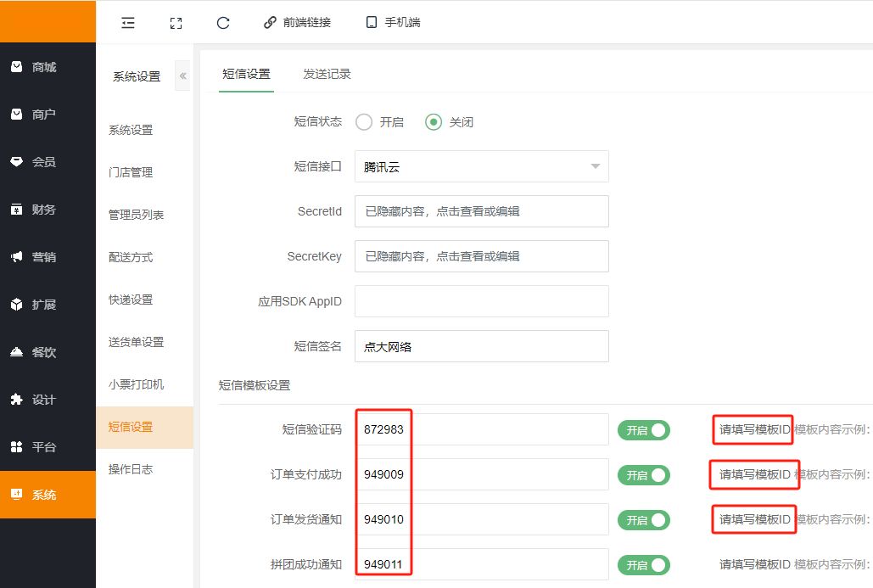The width and height of the screenshot is (873, 588).
Task: Click the SecretId hidden content field
Action: pyautogui.click(x=481, y=211)
